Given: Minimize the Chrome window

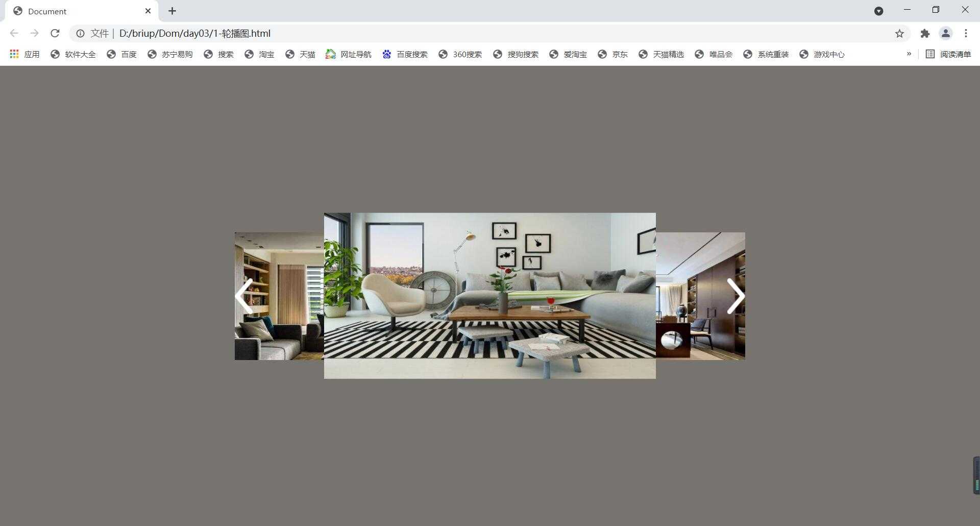Looking at the screenshot, I should click(907, 10).
